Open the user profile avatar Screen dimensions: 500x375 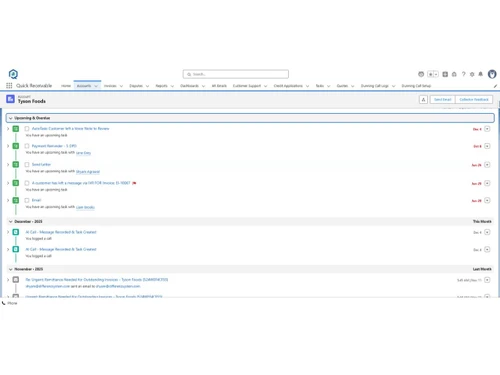point(492,74)
